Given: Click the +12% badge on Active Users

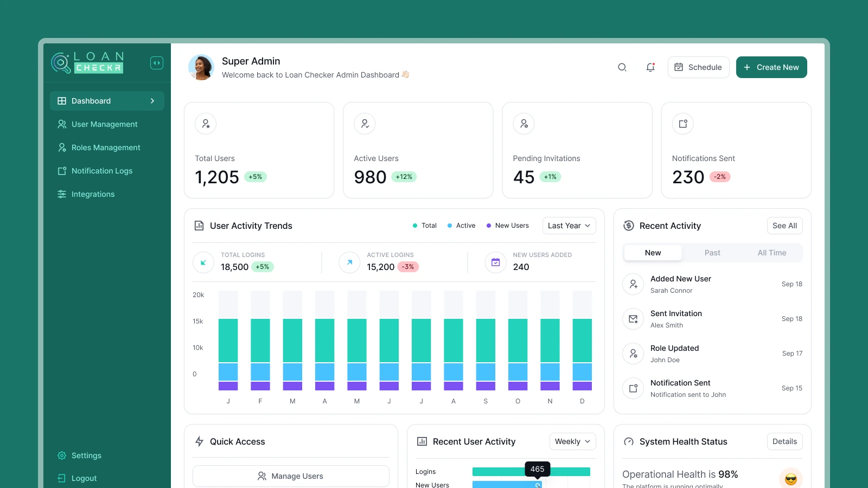Looking at the screenshot, I should [404, 177].
